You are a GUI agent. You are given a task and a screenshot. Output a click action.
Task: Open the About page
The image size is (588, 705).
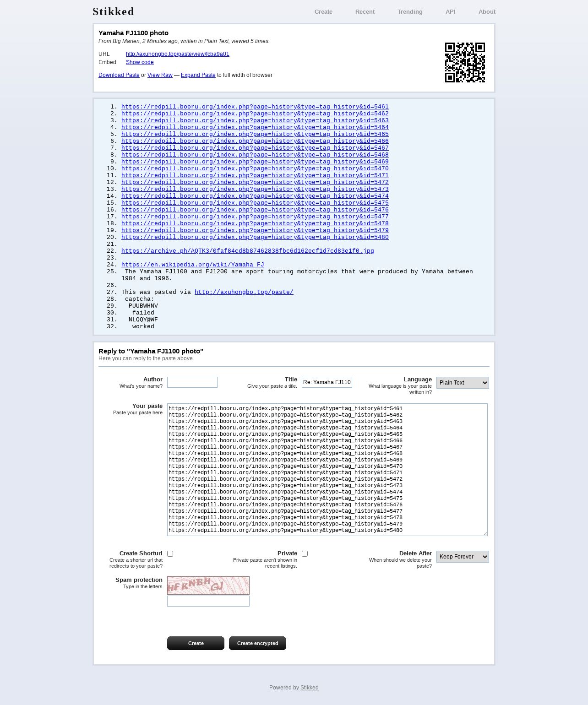487,12
